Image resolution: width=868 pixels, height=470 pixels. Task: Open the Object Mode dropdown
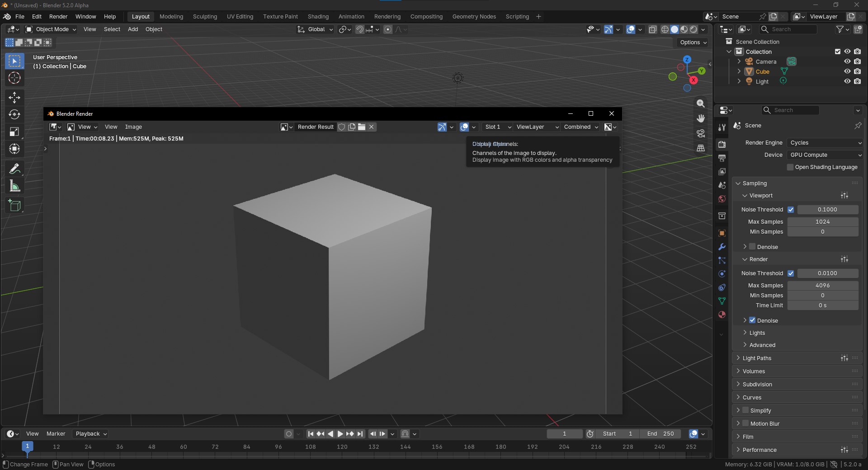[51, 29]
